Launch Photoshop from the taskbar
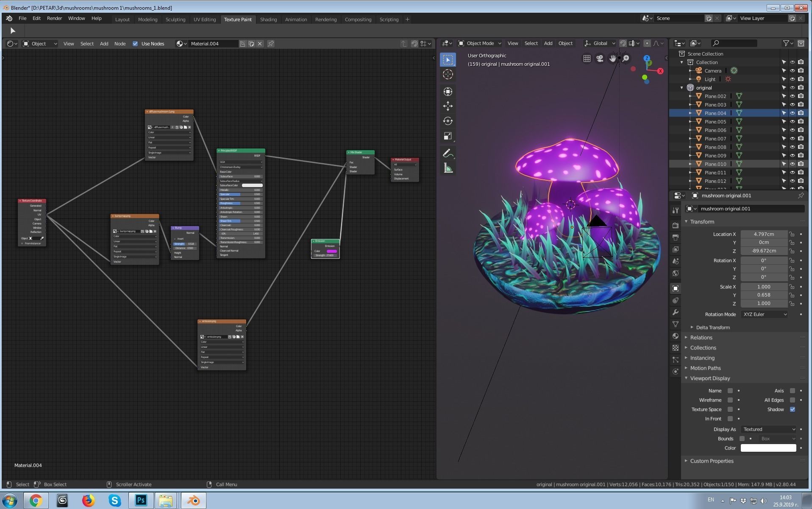The width and height of the screenshot is (812, 509). 141,501
